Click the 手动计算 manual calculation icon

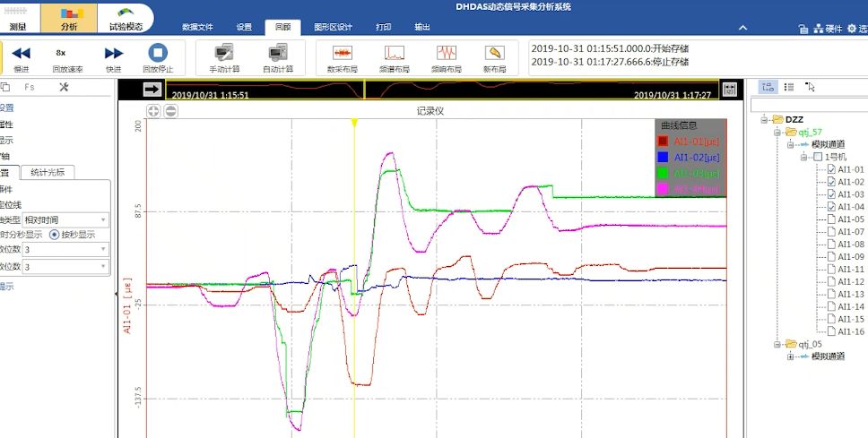pyautogui.click(x=224, y=53)
